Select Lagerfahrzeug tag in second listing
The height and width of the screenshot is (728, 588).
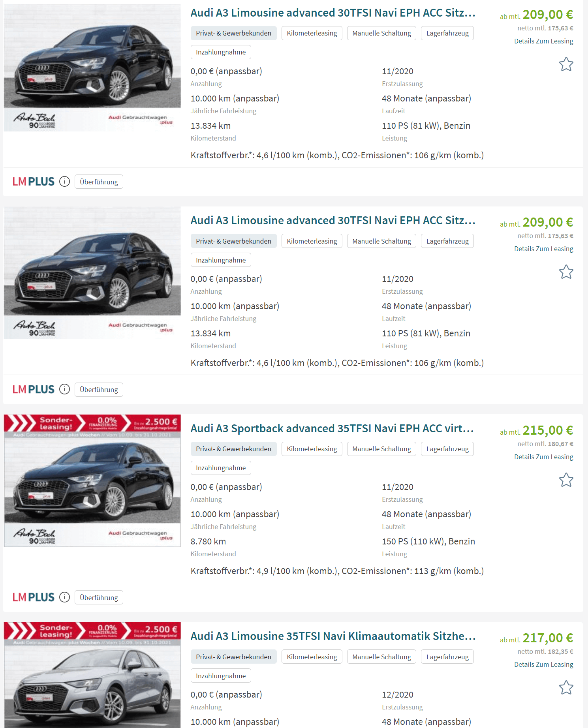coord(447,241)
